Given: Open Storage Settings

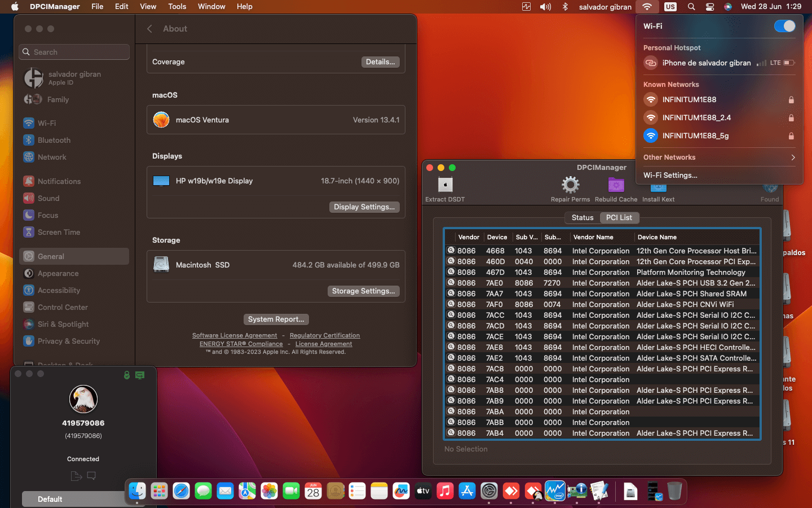Looking at the screenshot, I should coord(364,291).
